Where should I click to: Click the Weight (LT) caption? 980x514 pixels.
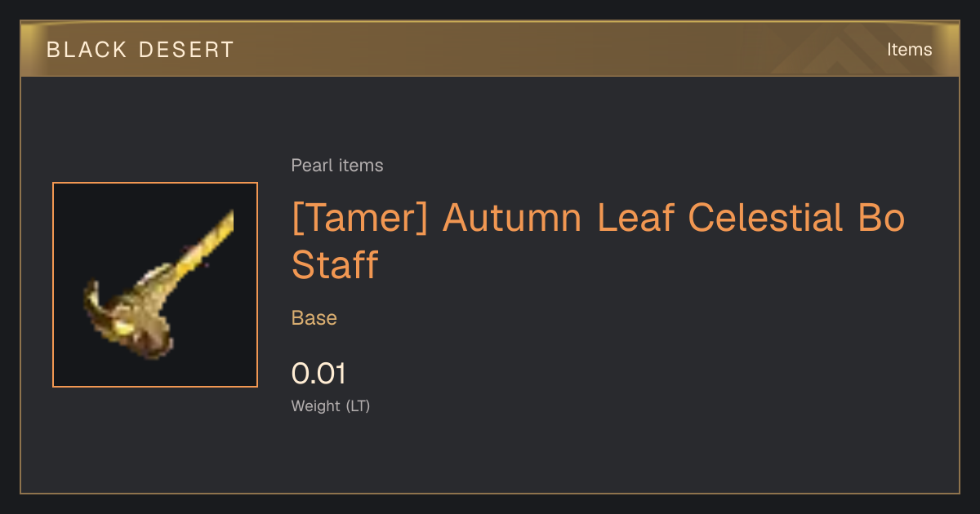click(x=331, y=406)
